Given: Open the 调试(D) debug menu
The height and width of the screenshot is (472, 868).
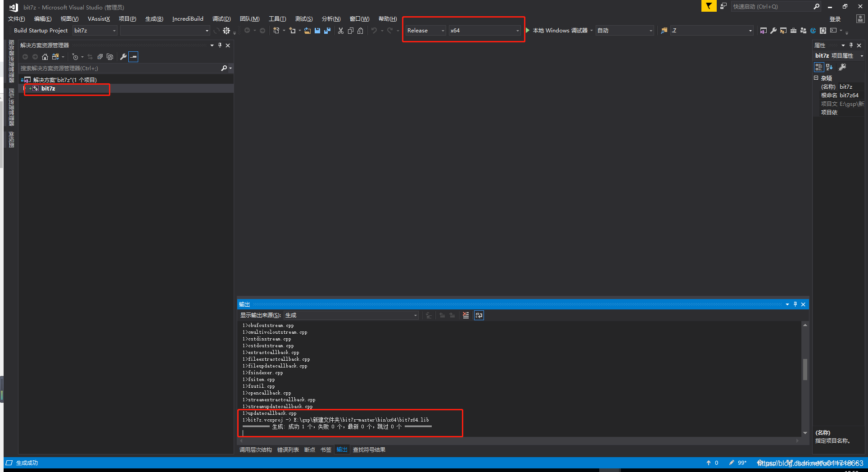Looking at the screenshot, I should [222, 19].
